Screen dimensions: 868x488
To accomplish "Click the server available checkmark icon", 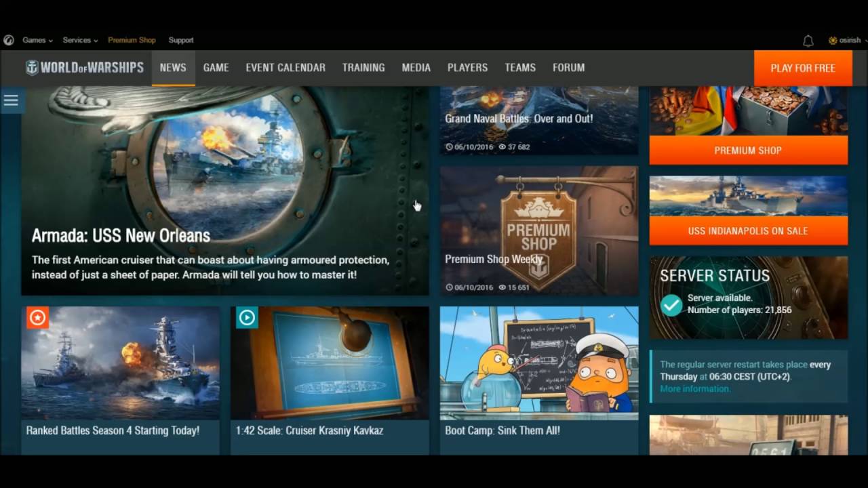I will coord(671,305).
